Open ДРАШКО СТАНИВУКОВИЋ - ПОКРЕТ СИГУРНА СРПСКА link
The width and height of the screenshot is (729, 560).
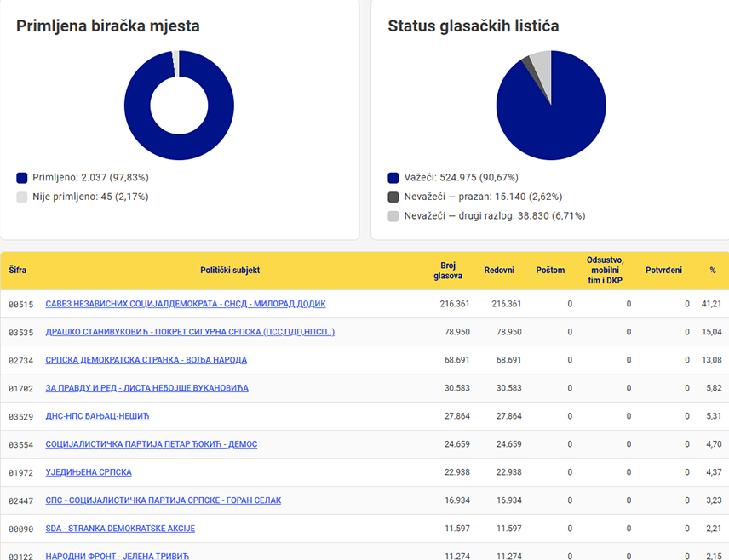[x=190, y=332]
